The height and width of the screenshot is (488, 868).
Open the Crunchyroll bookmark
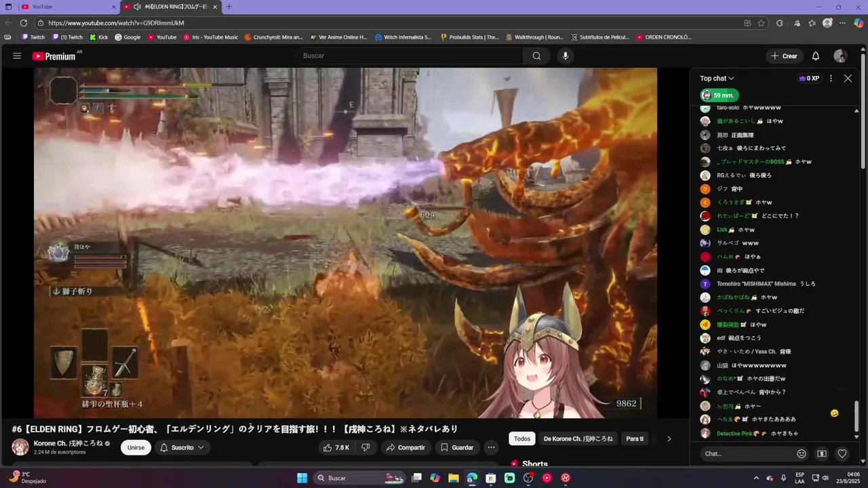(x=273, y=37)
